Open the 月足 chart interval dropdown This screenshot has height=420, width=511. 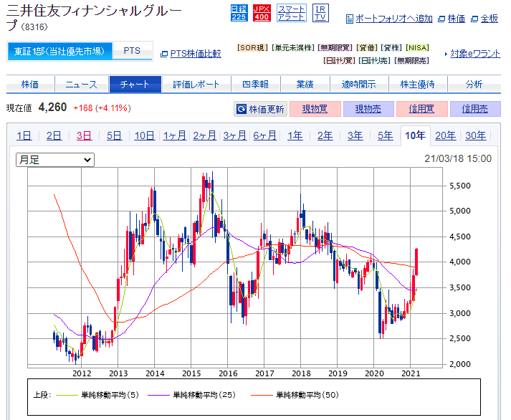click(x=55, y=160)
